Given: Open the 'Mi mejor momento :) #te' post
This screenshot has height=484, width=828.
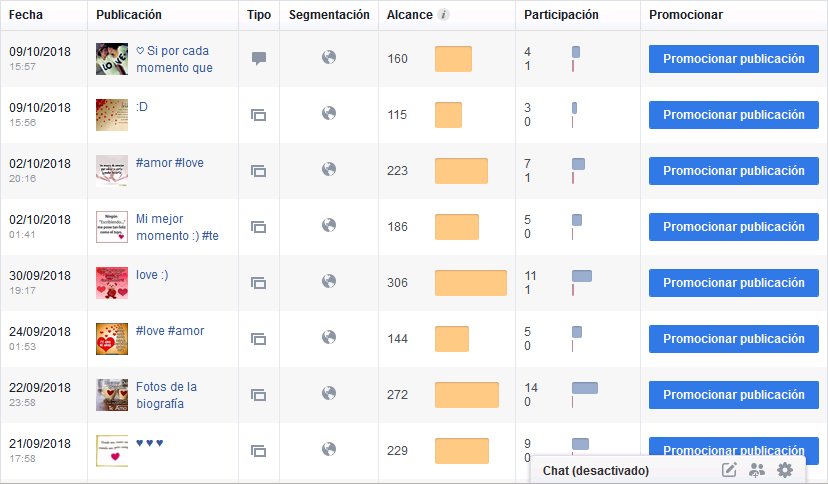Looking at the screenshot, I should click(177, 227).
